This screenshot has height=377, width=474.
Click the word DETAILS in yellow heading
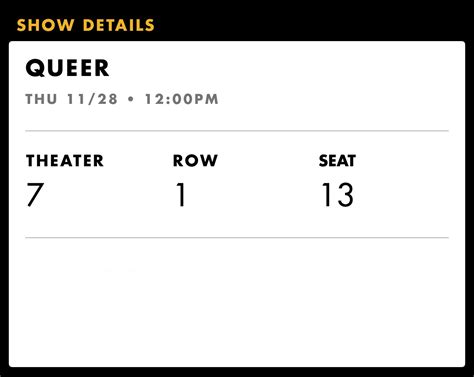(119, 25)
